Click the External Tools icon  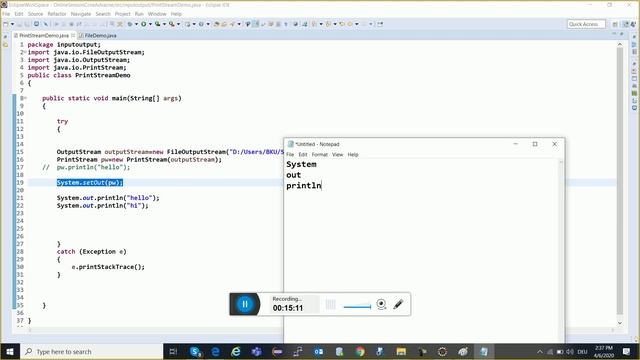tap(171, 24)
